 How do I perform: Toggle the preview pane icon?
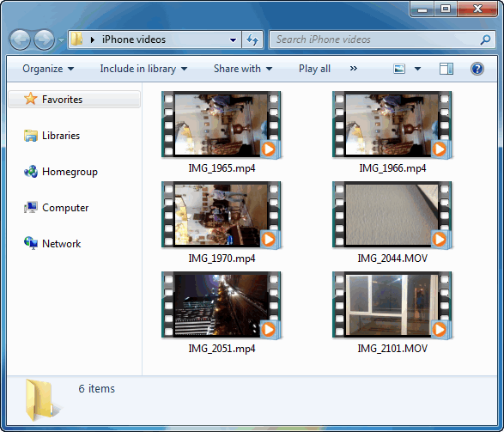pos(446,69)
